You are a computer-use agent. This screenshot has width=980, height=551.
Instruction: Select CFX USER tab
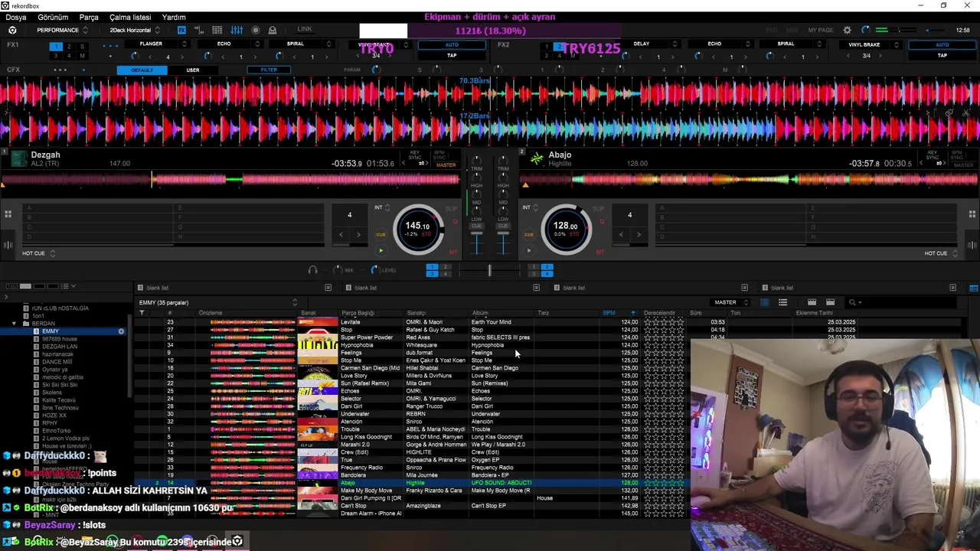point(193,70)
